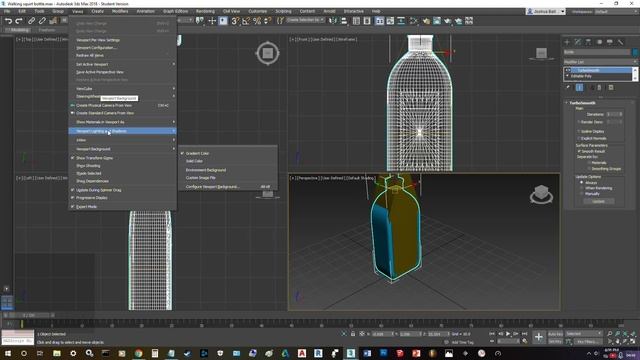Image resolution: width=640 pixels, height=360 pixels.
Task: Open the Mirror tool
Action: click(333, 21)
